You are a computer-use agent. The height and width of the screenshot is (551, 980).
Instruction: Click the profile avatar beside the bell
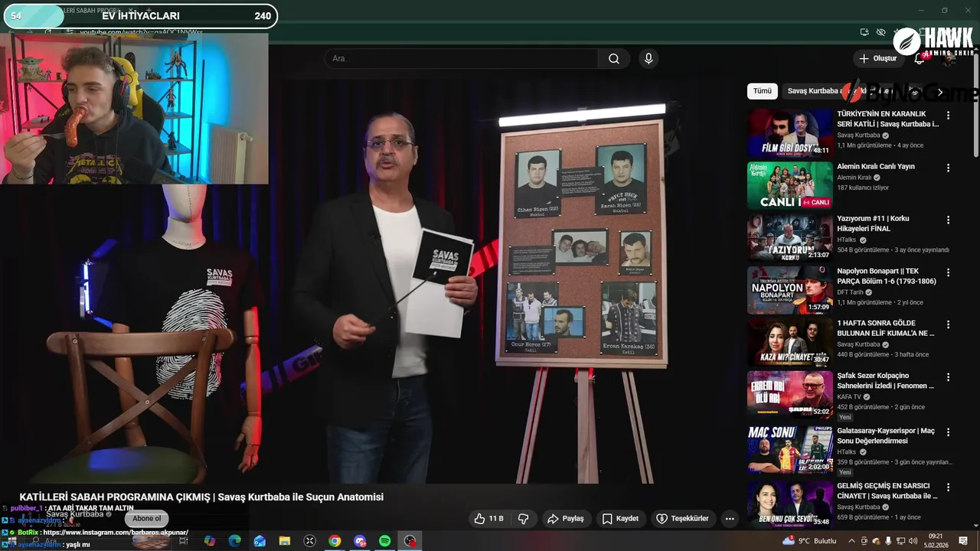(x=949, y=59)
